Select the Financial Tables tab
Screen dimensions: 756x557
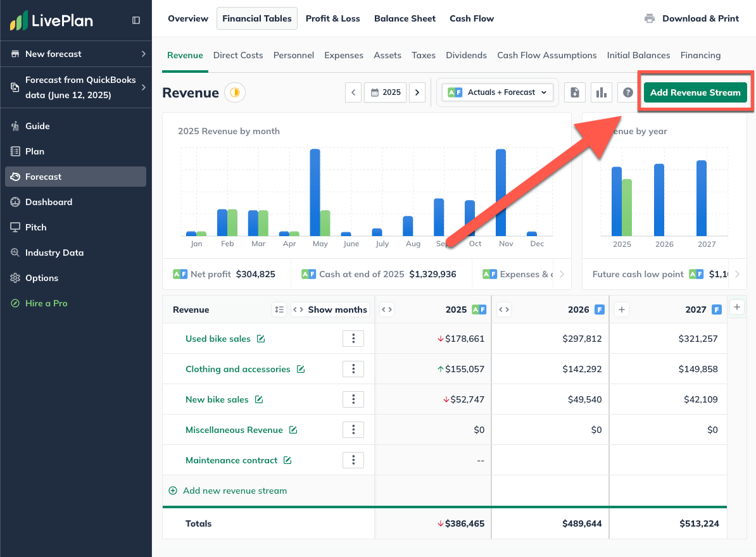tap(257, 18)
